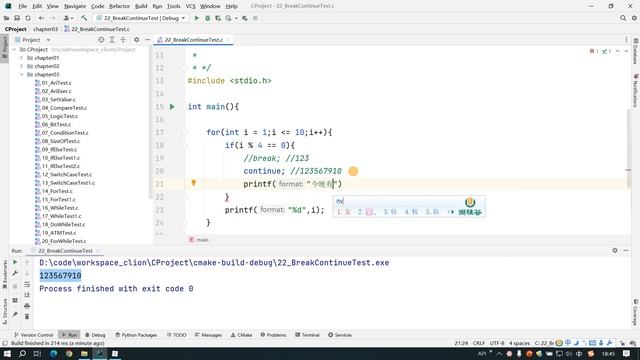Click the run gutter arrow beside main
This screenshot has height=360, width=640.
[x=172, y=107]
